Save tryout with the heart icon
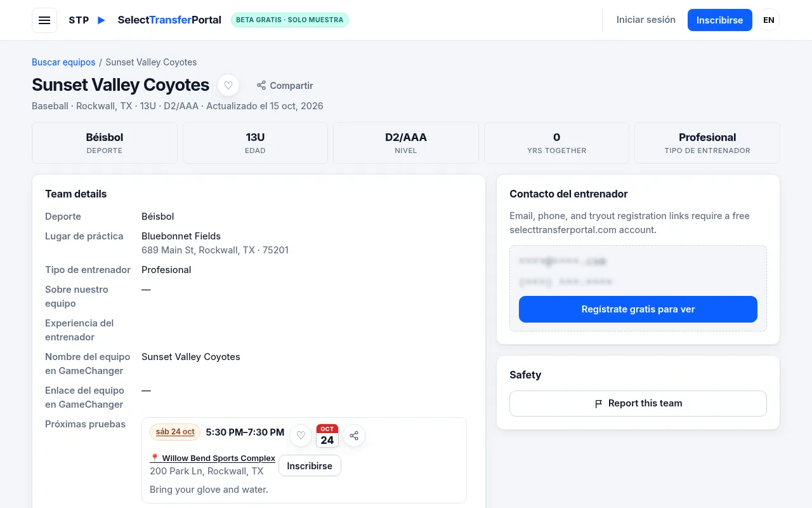This screenshot has height=508, width=812. (x=301, y=436)
